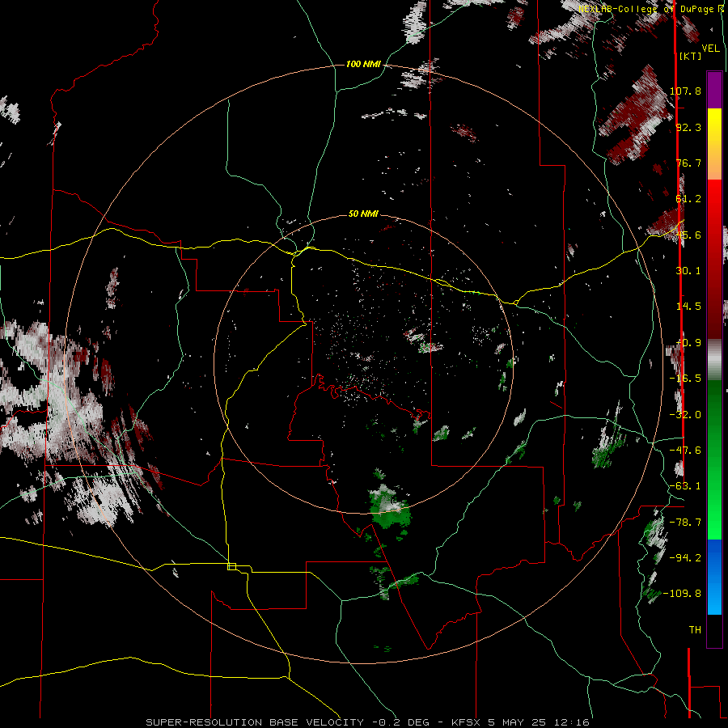Click the purple segment of velocity color bar

(714, 90)
